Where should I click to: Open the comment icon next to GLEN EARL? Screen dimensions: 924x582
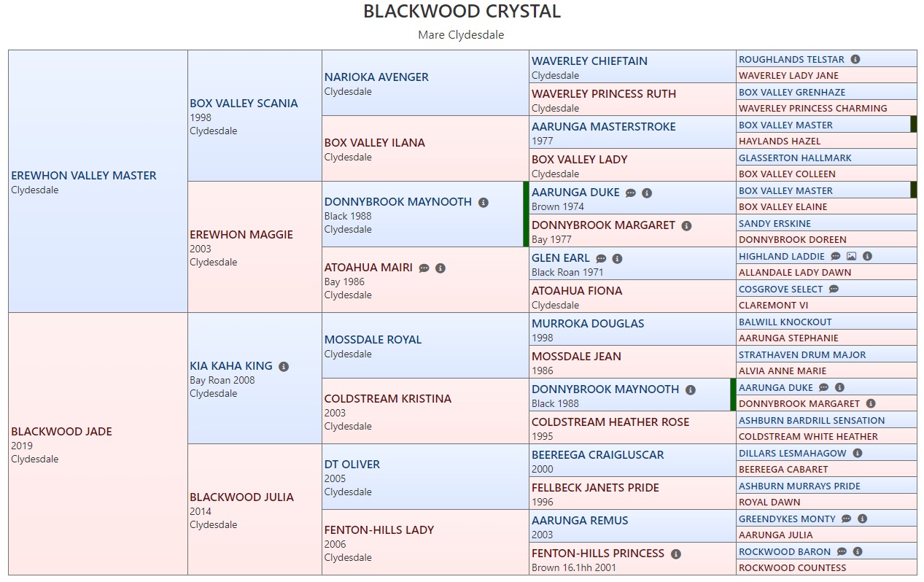pyautogui.click(x=601, y=259)
